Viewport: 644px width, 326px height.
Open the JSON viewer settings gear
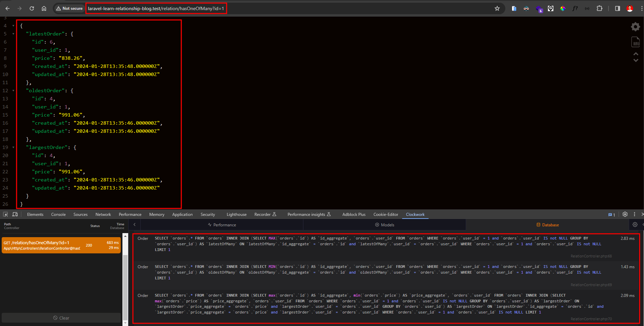[x=635, y=27]
